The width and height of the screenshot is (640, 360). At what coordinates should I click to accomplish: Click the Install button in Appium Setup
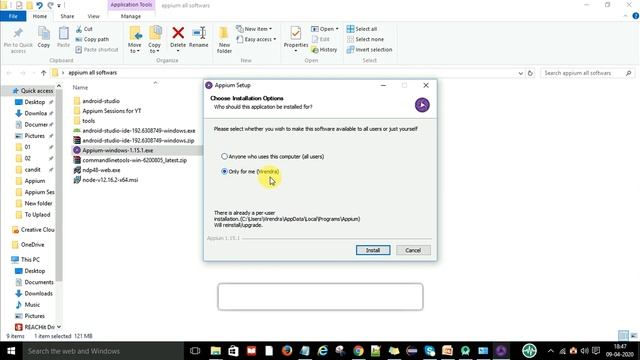[373, 250]
